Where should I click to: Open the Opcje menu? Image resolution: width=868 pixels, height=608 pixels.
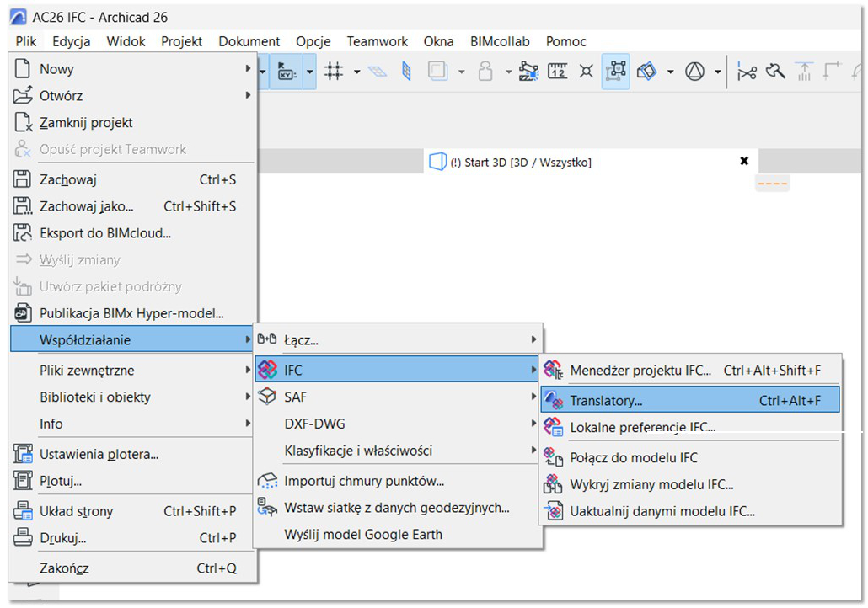[313, 41]
